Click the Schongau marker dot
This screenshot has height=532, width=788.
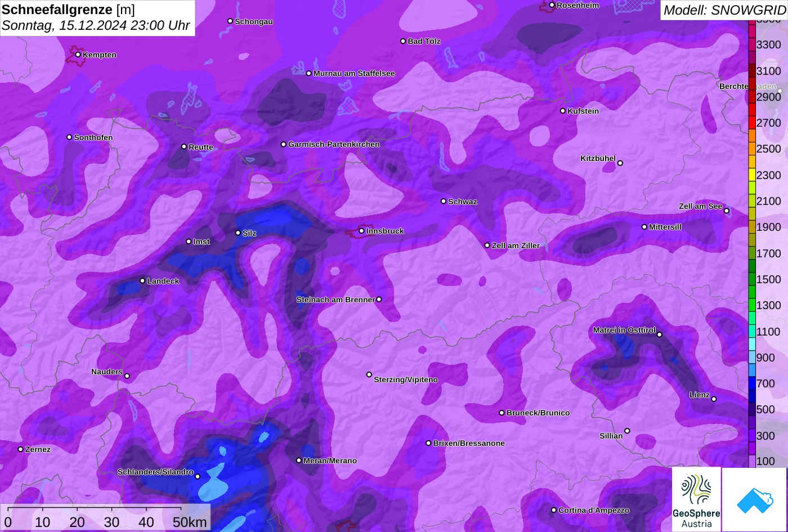tap(230, 21)
